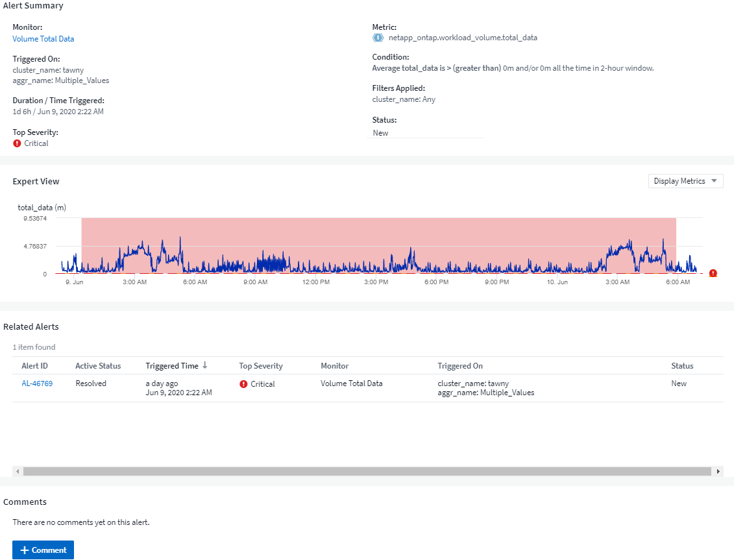Viewport: 734px width, 560px height.
Task: Click the Active Status column header
Action: pos(98,366)
